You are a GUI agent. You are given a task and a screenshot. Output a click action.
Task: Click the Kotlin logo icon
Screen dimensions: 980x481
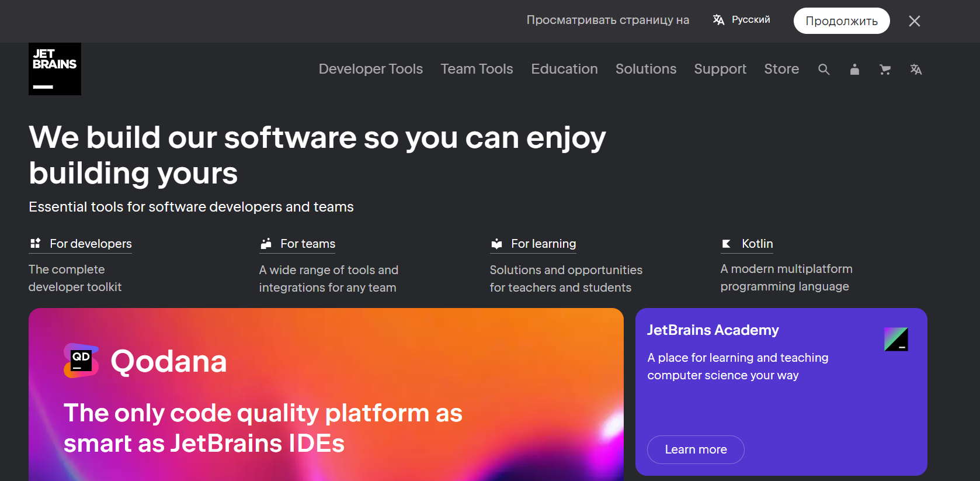point(727,244)
